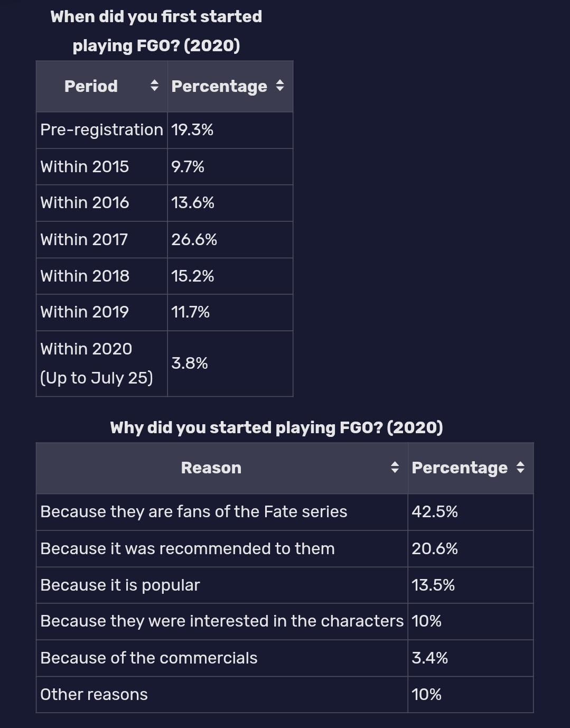Select the Pre-registration row cell
The image size is (570, 728).
[102, 130]
